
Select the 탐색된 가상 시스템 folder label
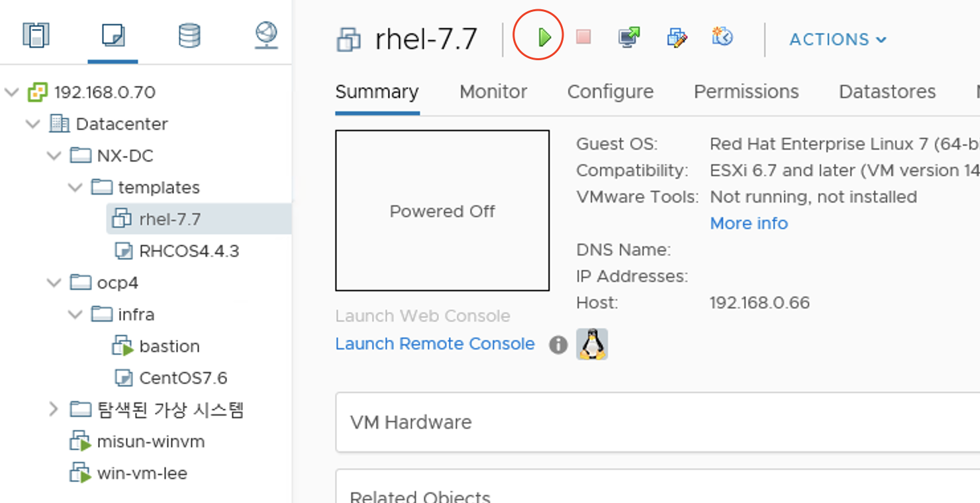tap(170, 410)
